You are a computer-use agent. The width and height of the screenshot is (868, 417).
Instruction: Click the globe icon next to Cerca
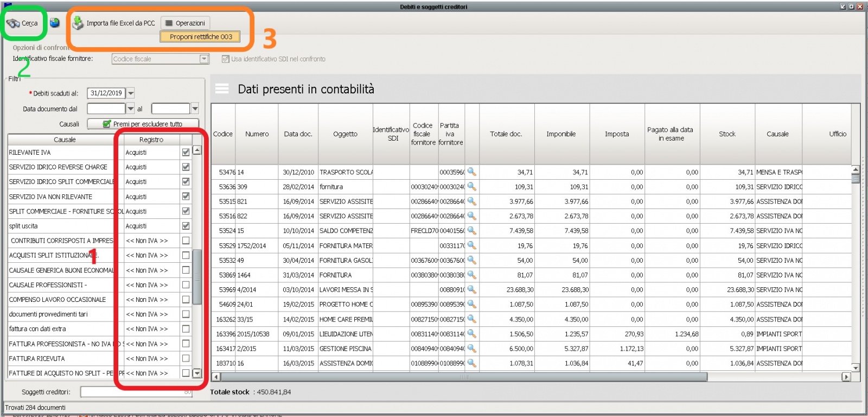pos(54,23)
